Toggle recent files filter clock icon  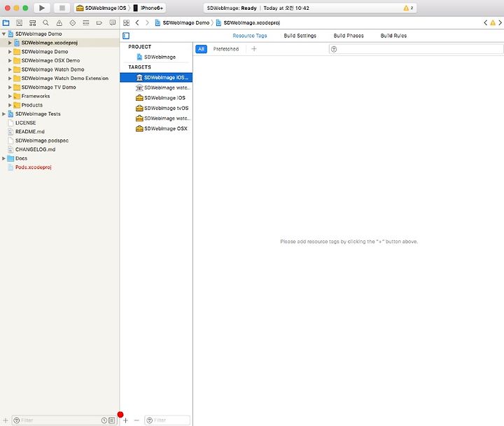click(x=104, y=420)
